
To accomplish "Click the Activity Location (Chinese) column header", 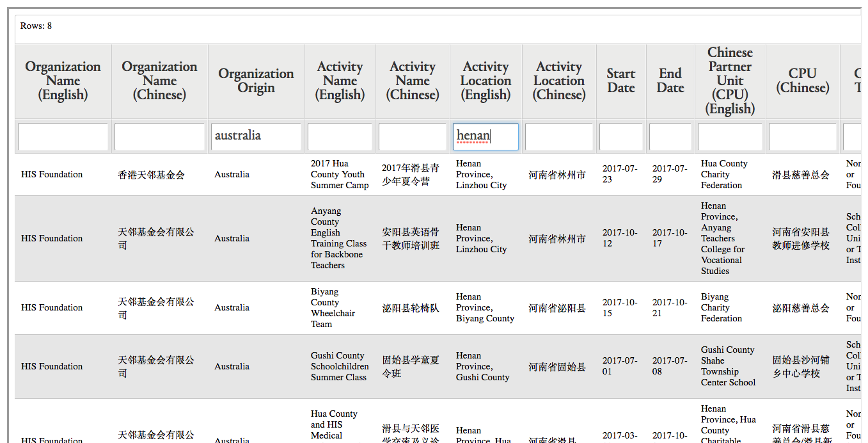I will click(559, 81).
